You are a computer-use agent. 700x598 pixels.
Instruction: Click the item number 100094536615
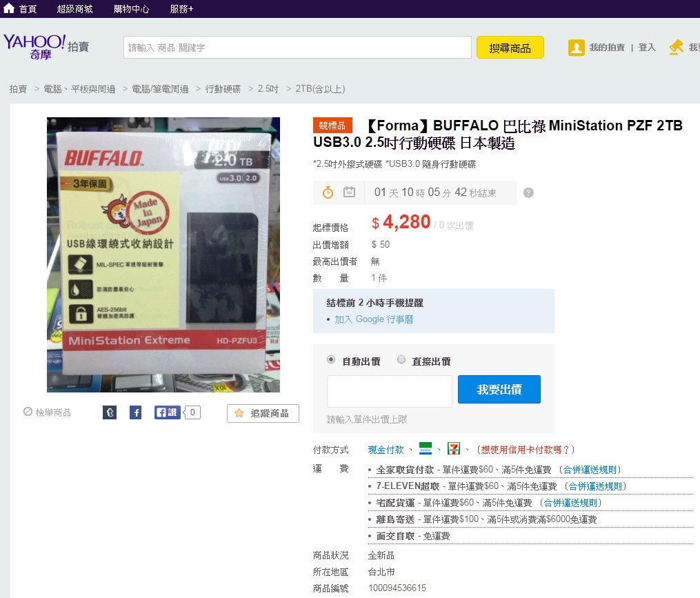point(397,588)
